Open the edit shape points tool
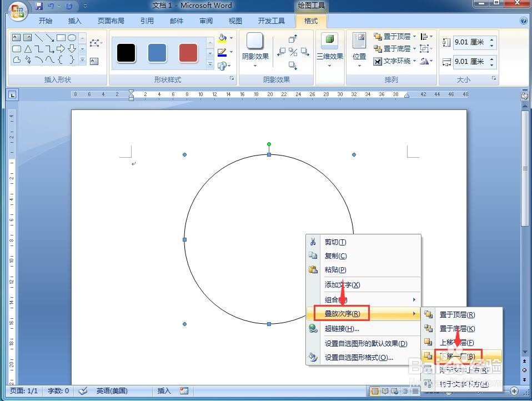 [96, 43]
